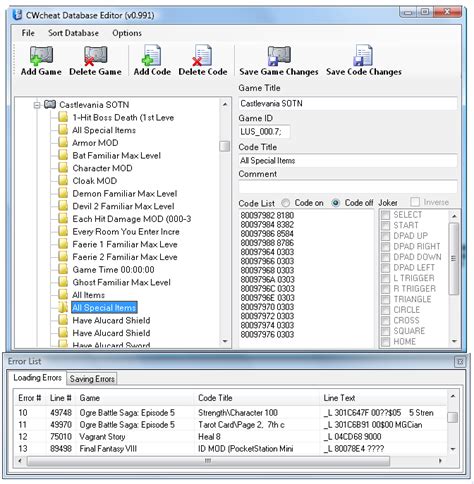Click the Add Code toolbar icon

coord(151,55)
